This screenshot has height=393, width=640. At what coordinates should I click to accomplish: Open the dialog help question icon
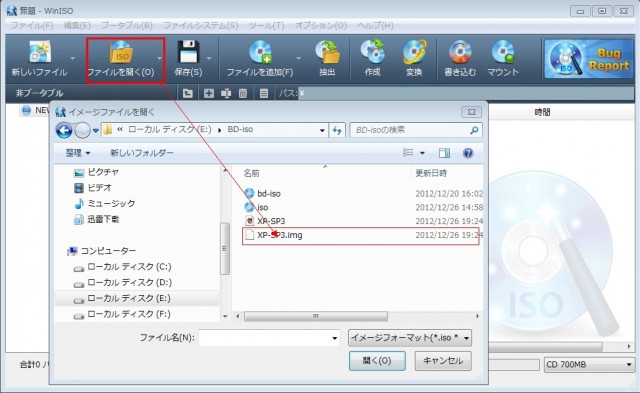pyautogui.click(x=468, y=153)
